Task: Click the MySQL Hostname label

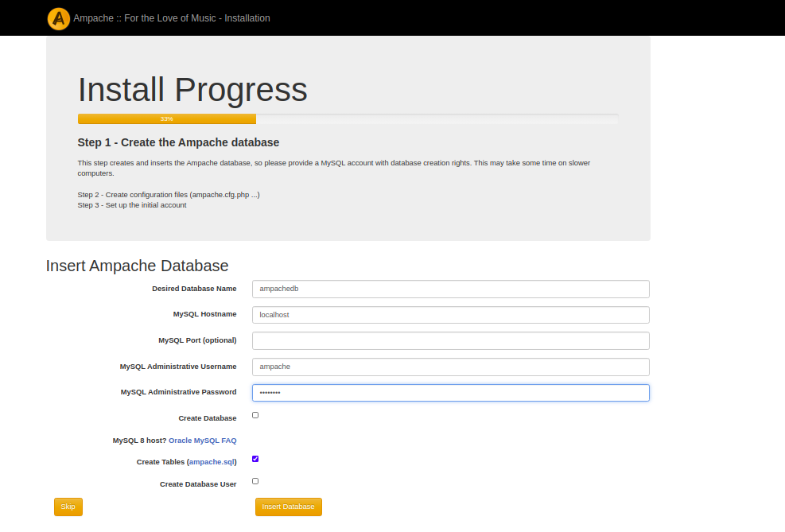Action: tap(204, 314)
